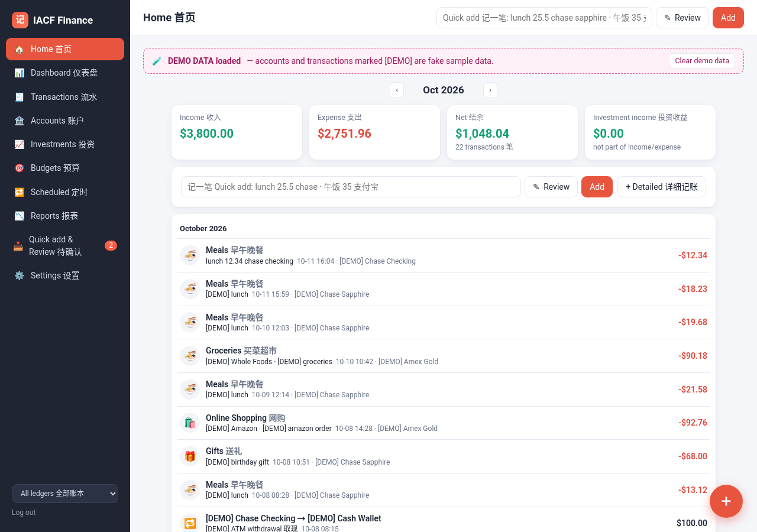757x532 pixels.
Task: Open the lunch 12.34 chase checking transaction
Action: tap(444, 255)
